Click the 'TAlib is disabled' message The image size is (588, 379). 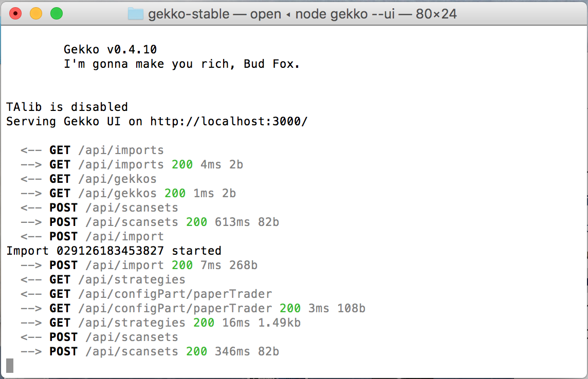point(67,107)
